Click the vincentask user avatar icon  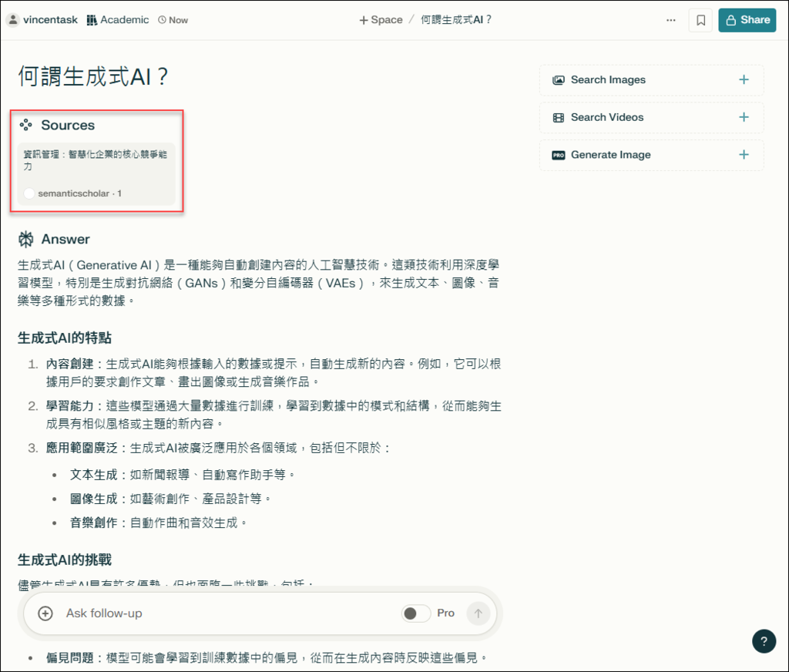pyautogui.click(x=12, y=20)
